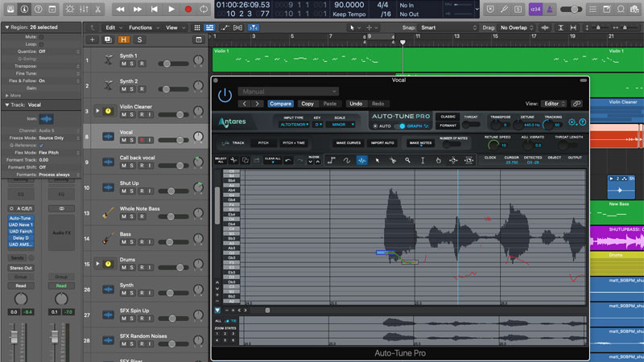
Task: Open the Functions menu in tracks area
Action: point(142,27)
